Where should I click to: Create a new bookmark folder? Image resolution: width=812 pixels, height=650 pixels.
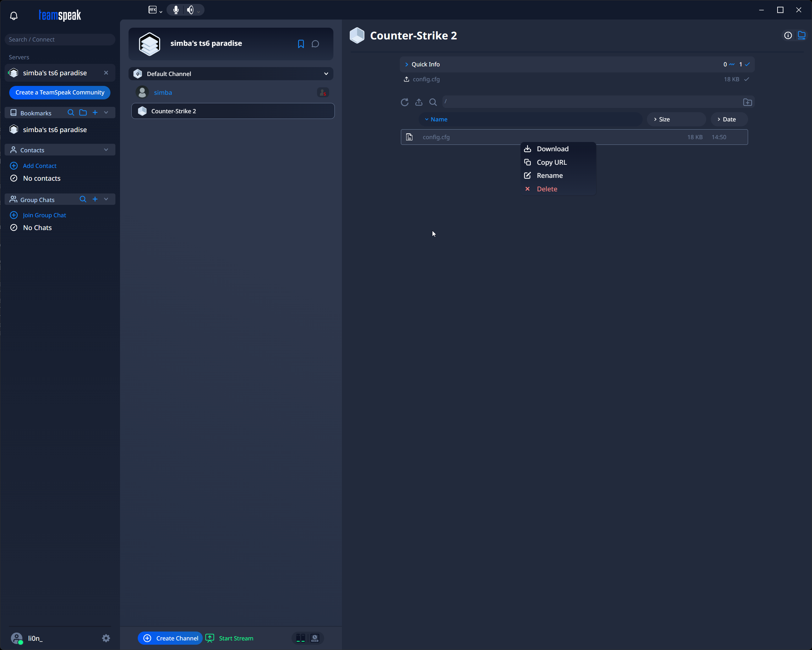[x=83, y=113]
